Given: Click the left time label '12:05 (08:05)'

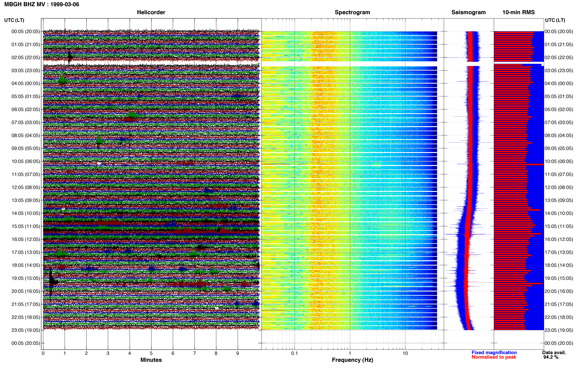Looking at the screenshot, I should (x=26, y=187).
